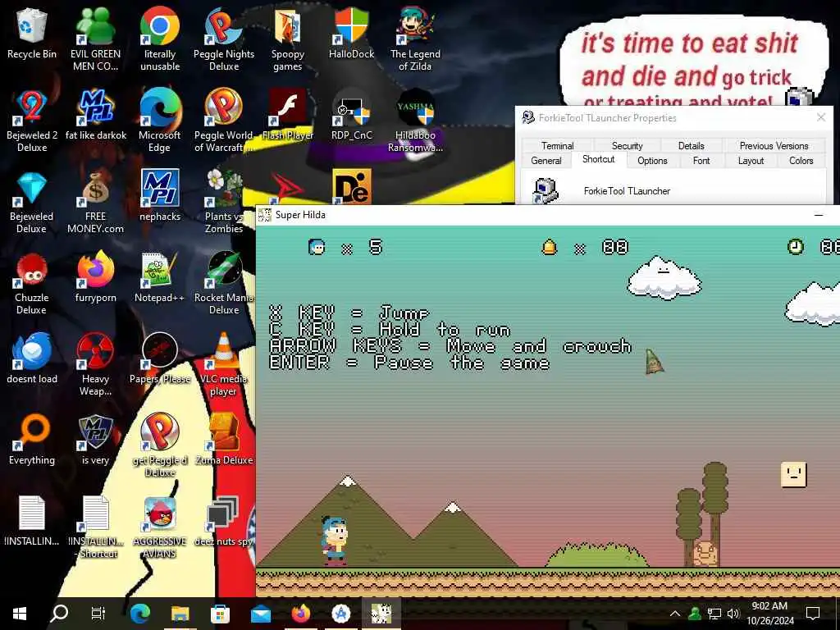The height and width of the screenshot is (630, 840).
Task: Launch Rocket Mania Deluxe
Action: [x=224, y=284]
